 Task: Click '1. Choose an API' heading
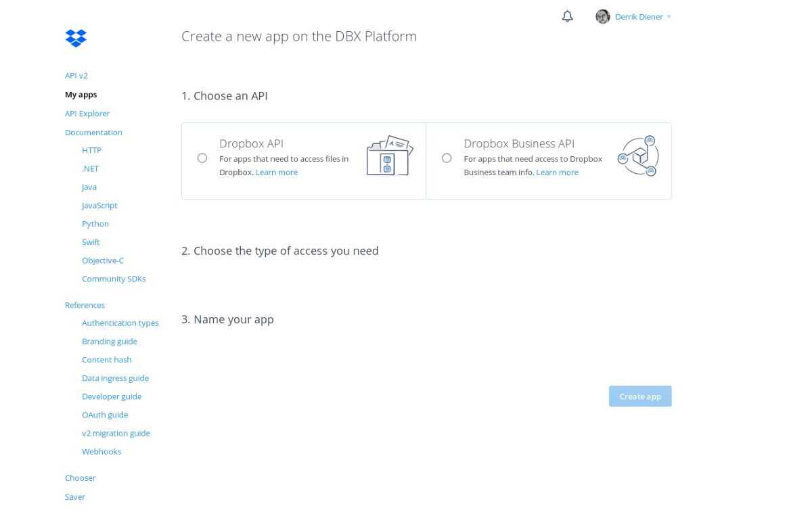click(x=225, y=96)
